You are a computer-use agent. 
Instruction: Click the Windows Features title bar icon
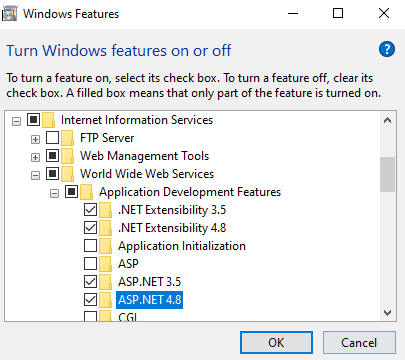click(9, 14)
